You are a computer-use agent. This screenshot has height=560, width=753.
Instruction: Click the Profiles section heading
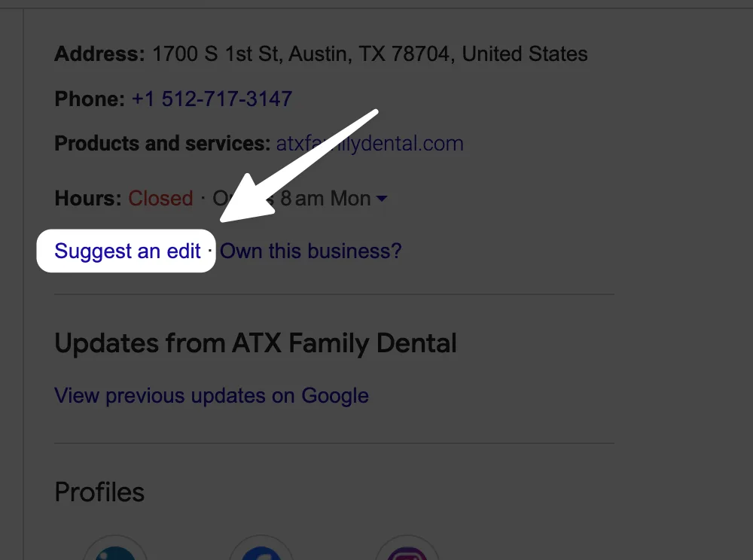tap(99, 492)
